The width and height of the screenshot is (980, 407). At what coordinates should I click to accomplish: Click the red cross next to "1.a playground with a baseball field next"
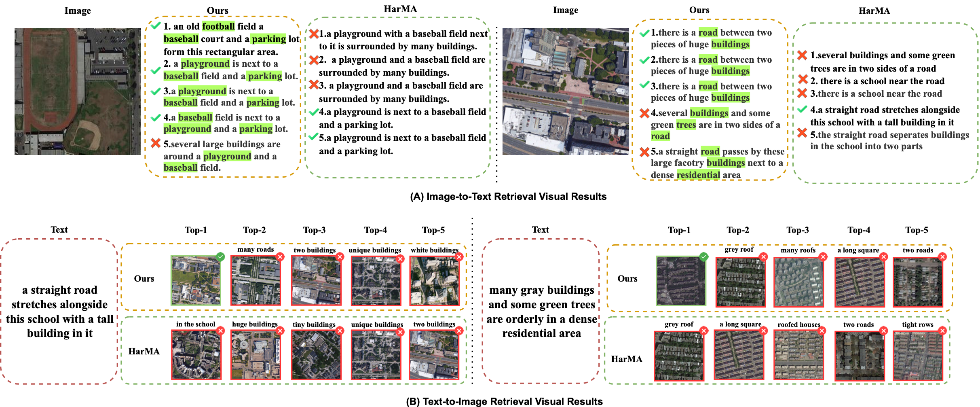pos(314,34)
